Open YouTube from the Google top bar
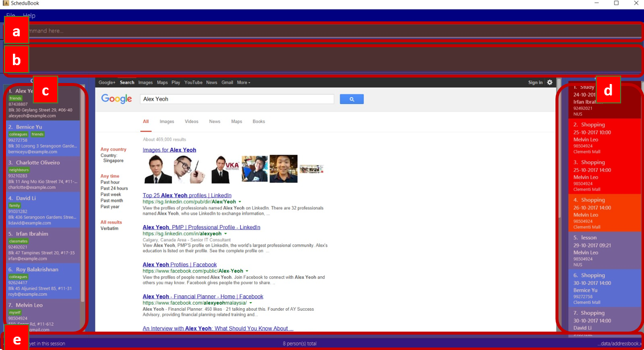Viewport: 644px width, 350px height. pyautogui.click(x=193, y=83)
